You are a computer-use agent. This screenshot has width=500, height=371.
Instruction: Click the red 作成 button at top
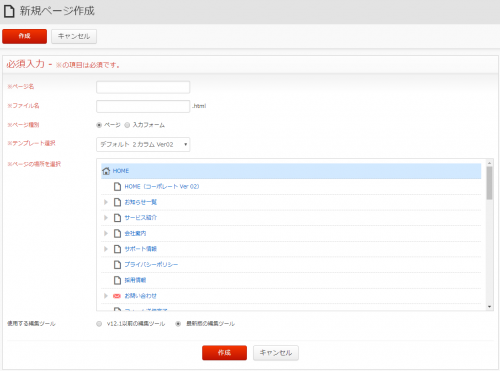click(x=24, y=36)
